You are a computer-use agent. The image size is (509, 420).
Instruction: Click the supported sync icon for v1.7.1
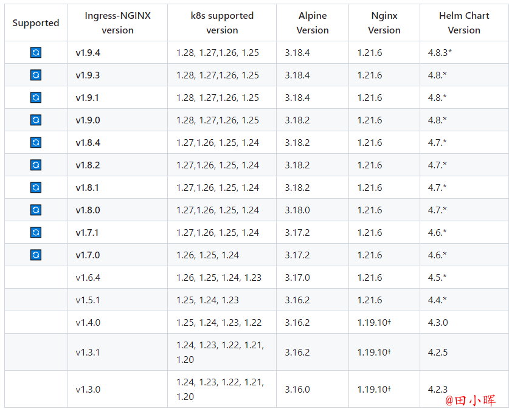36,232
